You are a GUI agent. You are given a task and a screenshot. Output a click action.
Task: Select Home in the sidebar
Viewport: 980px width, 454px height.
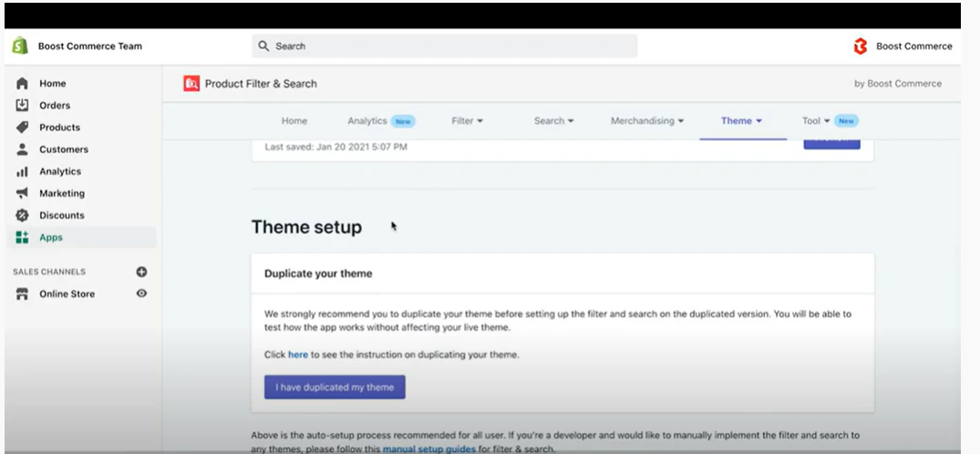[x=53, y=83]
